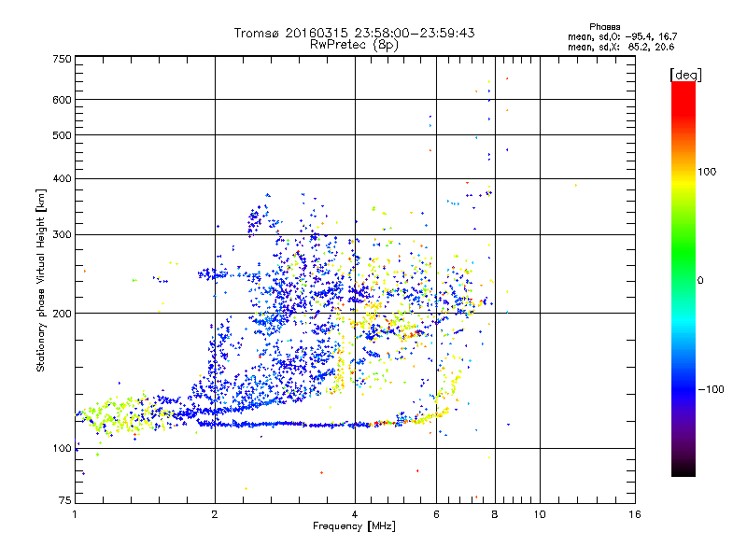Click the '600' height axis tick label
The image size is (747, 560).
62,100
